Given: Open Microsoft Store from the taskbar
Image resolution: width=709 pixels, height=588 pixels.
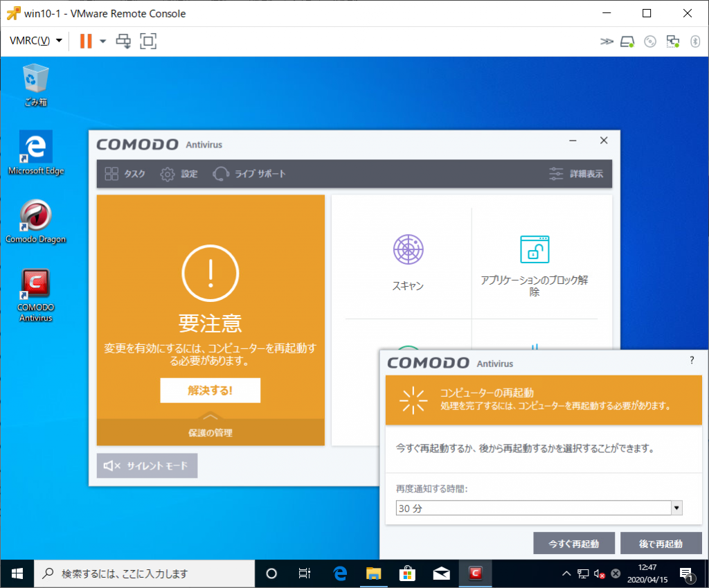Looking at the screenshot, I should (407, 573).
